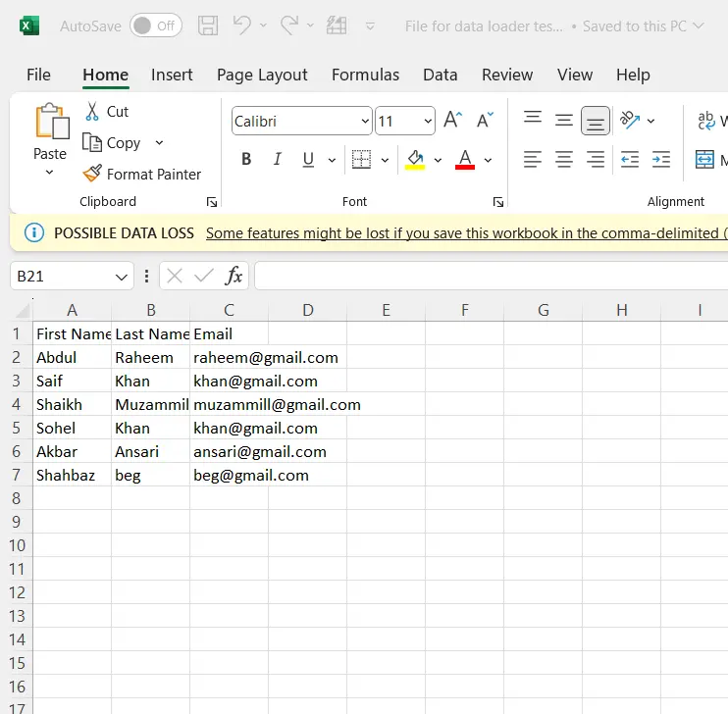Apply the yellow fill color
This screenshot has width=728, height=714.
(415, 160)
